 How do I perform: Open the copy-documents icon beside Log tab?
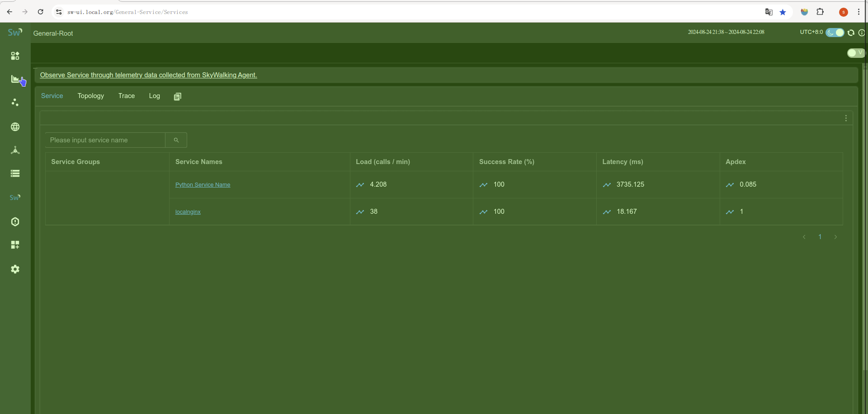point(178,96)
